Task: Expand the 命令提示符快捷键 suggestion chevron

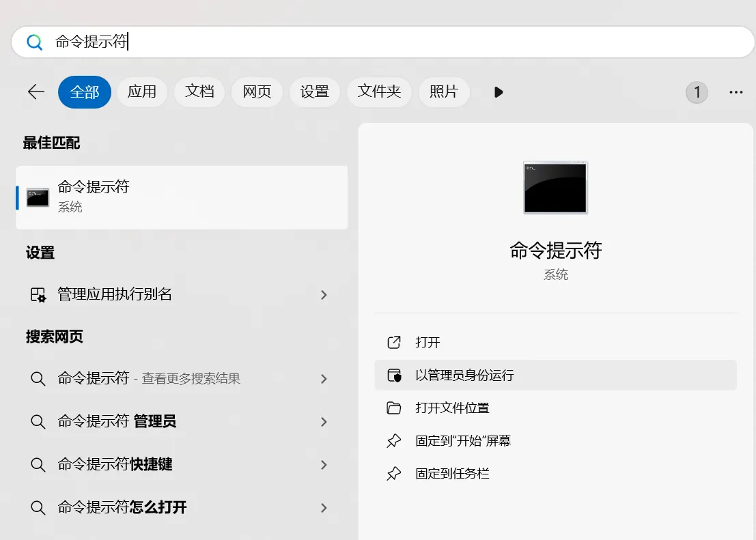Action: pos(324,465)
